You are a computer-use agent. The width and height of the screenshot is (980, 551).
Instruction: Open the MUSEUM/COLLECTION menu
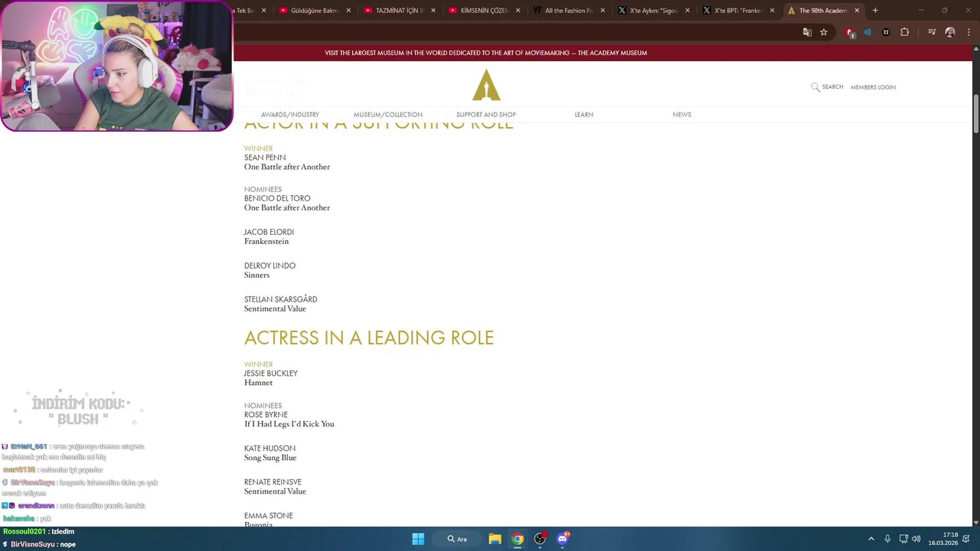click(388, 115)
